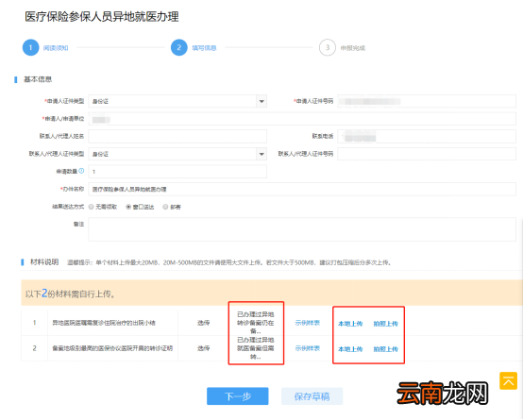Click 本地上传 for material row 2
This screenshot has height=420, width=523.
click(350, 349)
